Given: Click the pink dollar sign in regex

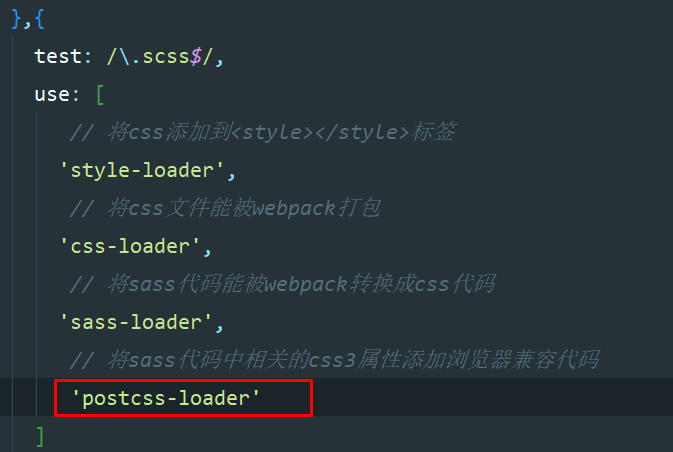Looking at the screenshot, I should [x=195, y=57].
